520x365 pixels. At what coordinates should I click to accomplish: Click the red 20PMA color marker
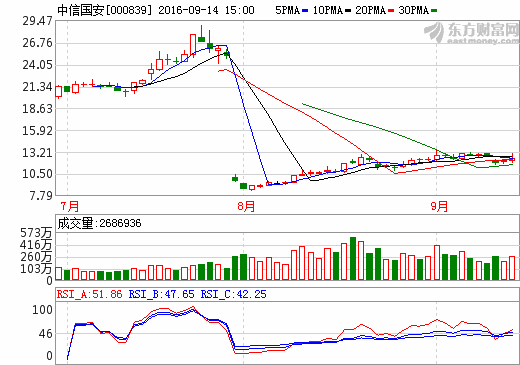[x=391, y=11]
